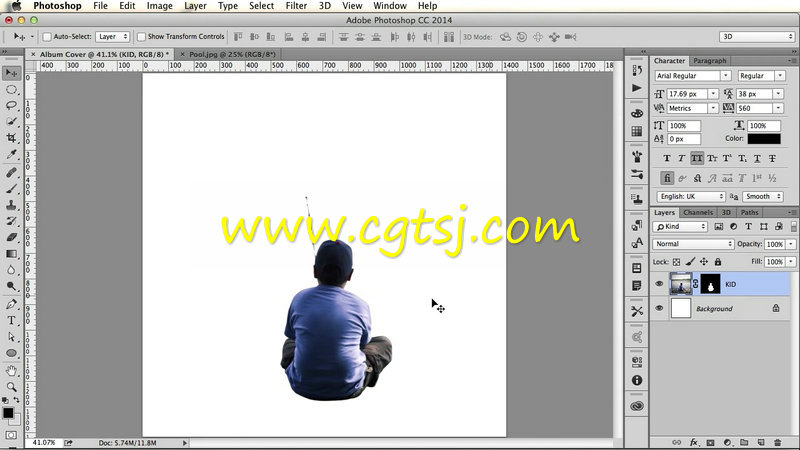This screenshot has height=450, width=800.
Task: Open the Auto-Select Layer dropdown
Action: pos(113,37)
